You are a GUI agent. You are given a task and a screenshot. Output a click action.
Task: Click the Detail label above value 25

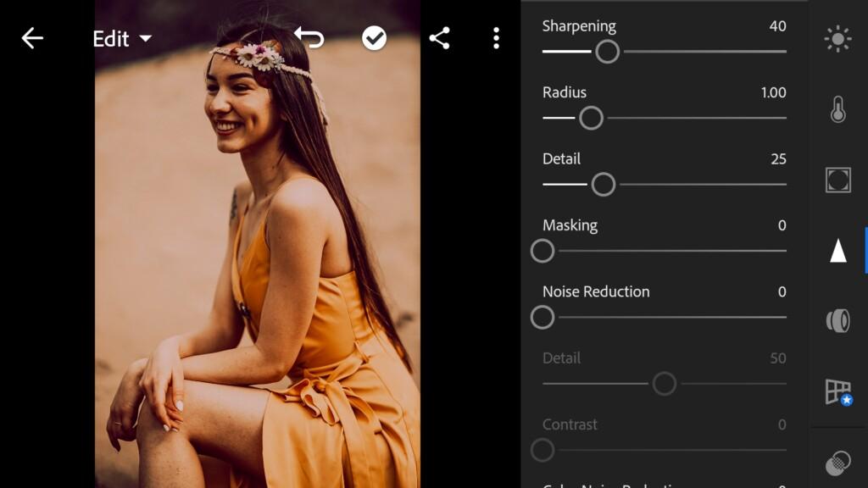click(x=561, y=158)
